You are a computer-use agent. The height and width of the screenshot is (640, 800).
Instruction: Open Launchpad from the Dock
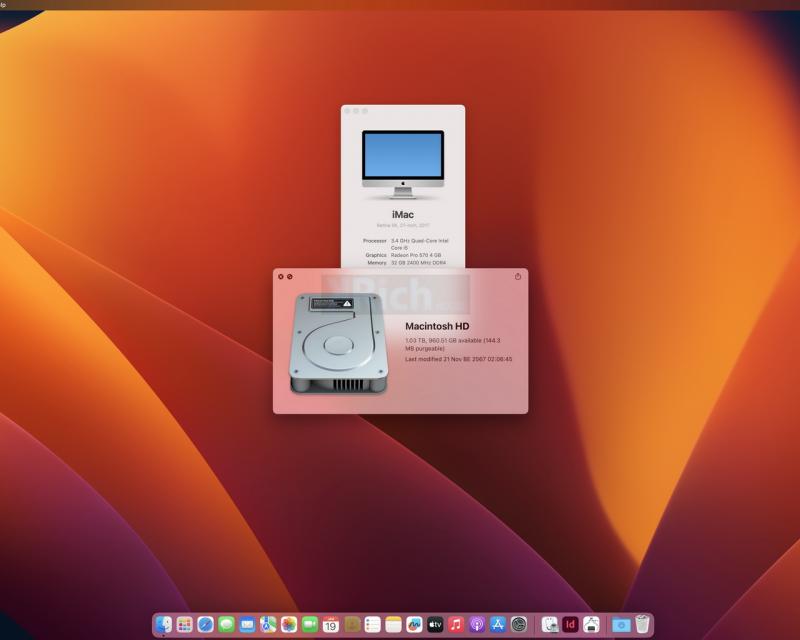pos(185,624)
